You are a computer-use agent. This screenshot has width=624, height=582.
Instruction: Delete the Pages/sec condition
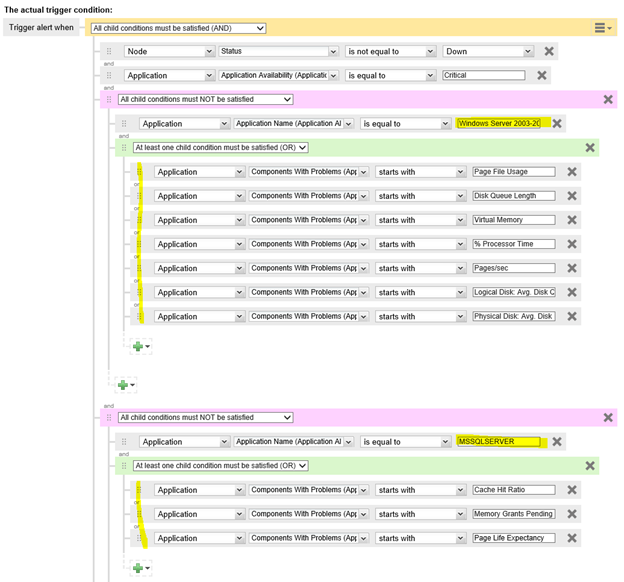pyautogui.click(x=572, y=268)
